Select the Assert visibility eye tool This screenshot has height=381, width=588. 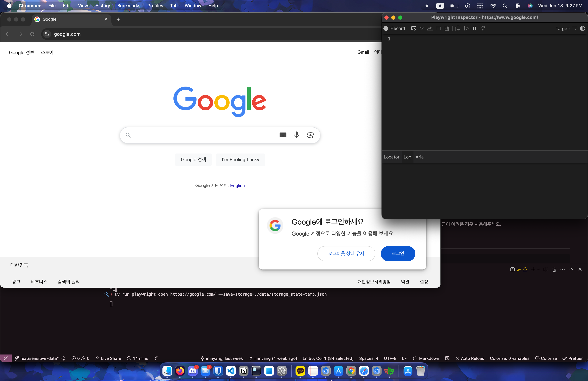point(422,28)
